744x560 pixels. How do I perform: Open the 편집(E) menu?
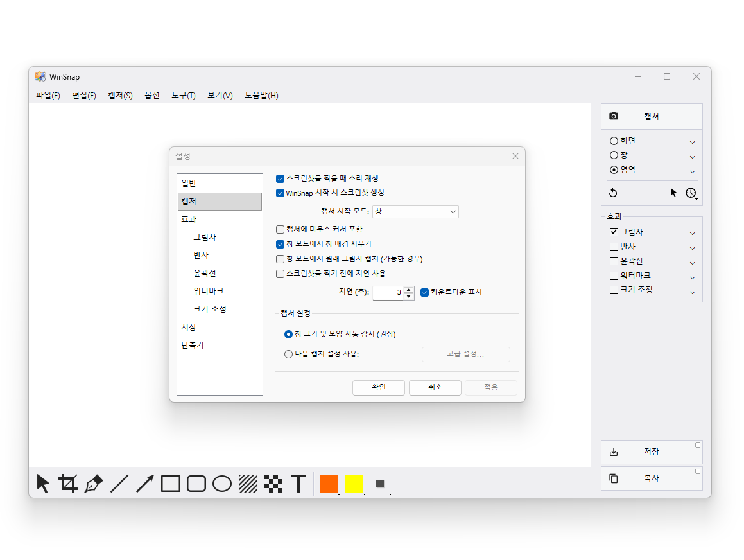point(84,96)
